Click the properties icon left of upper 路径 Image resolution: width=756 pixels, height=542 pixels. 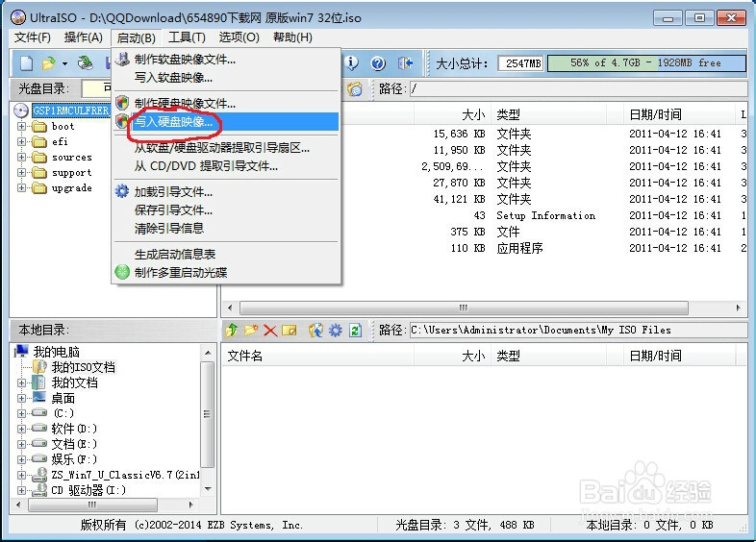354,88
